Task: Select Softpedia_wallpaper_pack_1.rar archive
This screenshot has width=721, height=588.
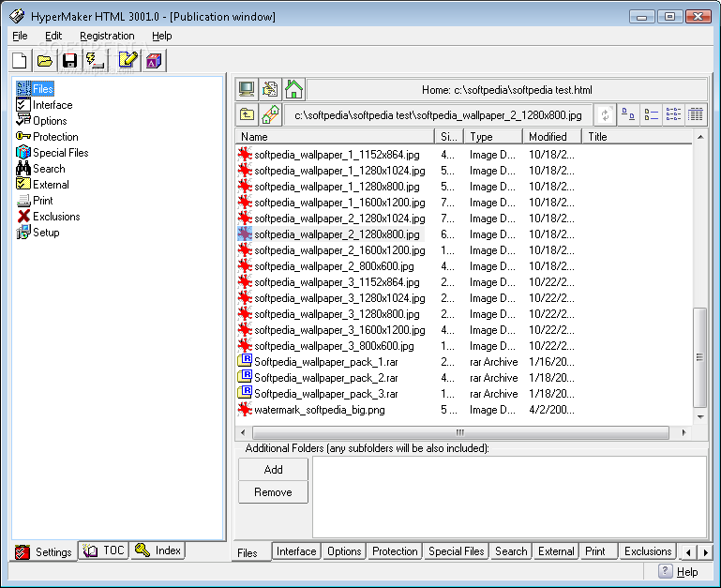Action: [x=326, y=362]
